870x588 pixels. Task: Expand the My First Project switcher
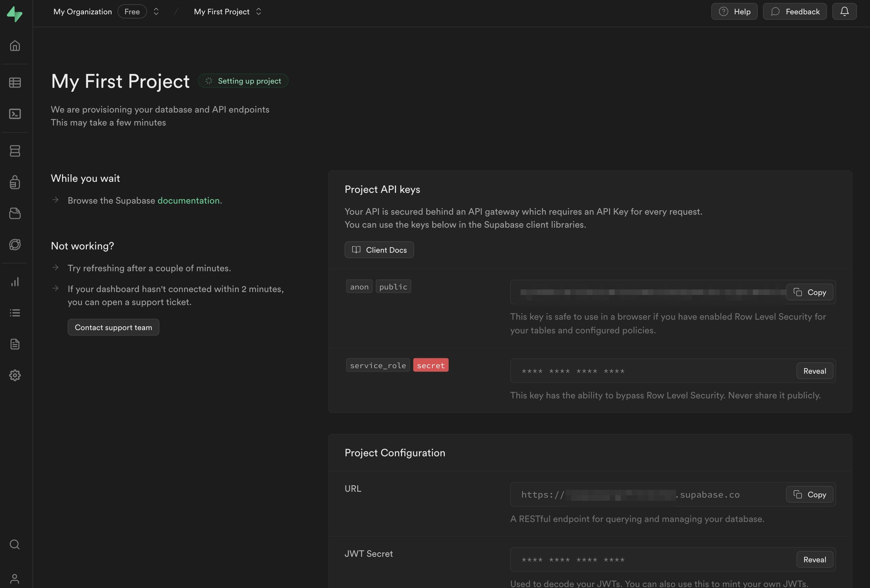258,11
